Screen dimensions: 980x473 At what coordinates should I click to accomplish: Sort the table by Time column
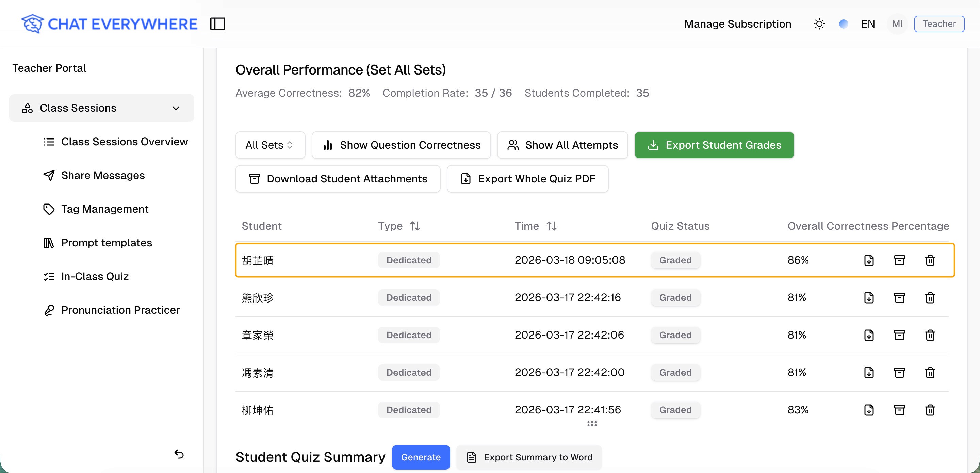551,226
